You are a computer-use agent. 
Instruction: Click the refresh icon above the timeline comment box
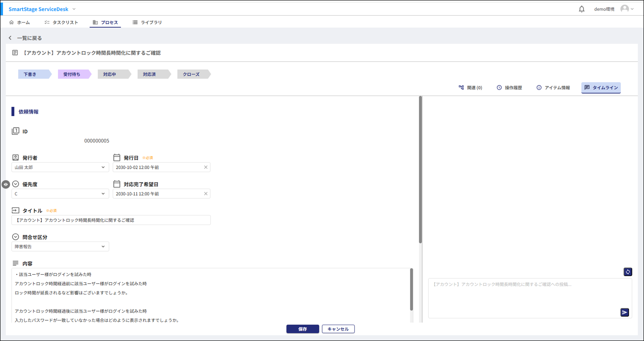coord(628,272)
